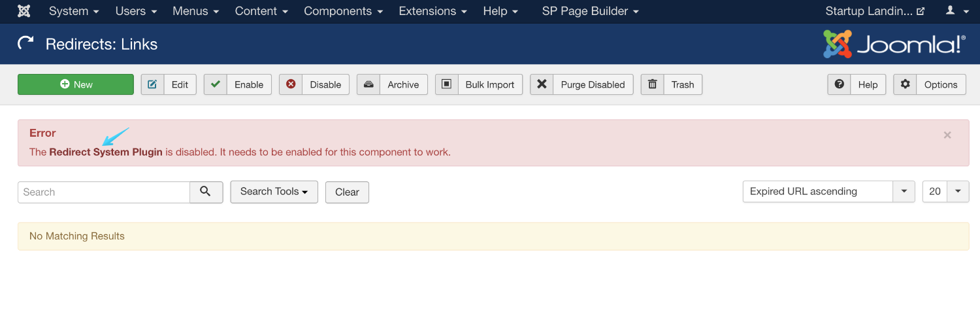Click into the Search input field
Image resolution: width=980 pixels, height=316 pixels.
[104, 192]
